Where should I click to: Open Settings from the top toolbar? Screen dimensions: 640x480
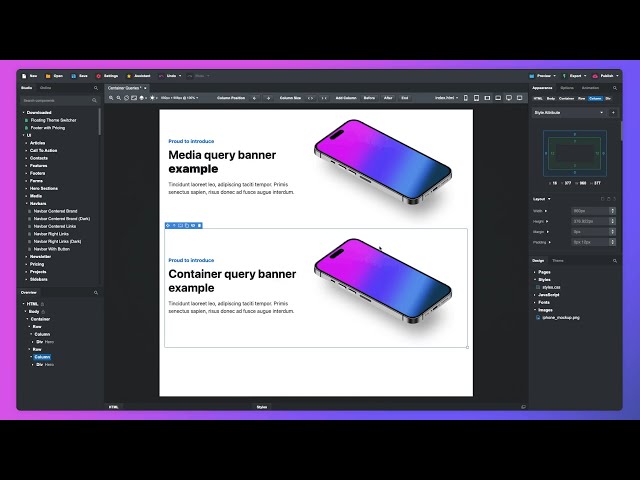(107, 76)
